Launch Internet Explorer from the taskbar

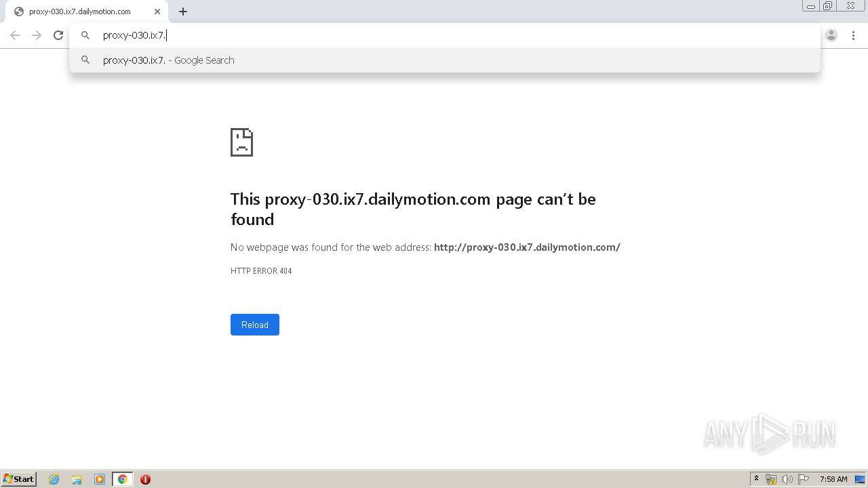click(54, 479)
